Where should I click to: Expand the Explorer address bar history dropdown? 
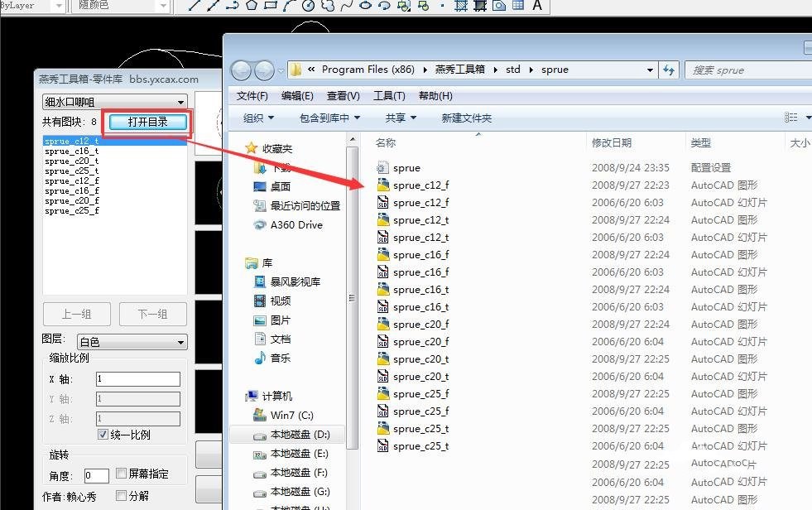tap(650, 70)
